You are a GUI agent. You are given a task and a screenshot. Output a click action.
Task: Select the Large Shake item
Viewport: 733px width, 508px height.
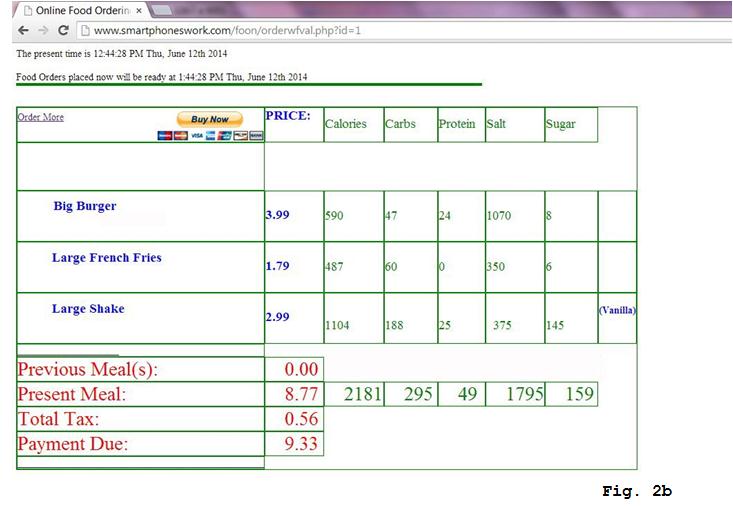(x=88, y=309)
